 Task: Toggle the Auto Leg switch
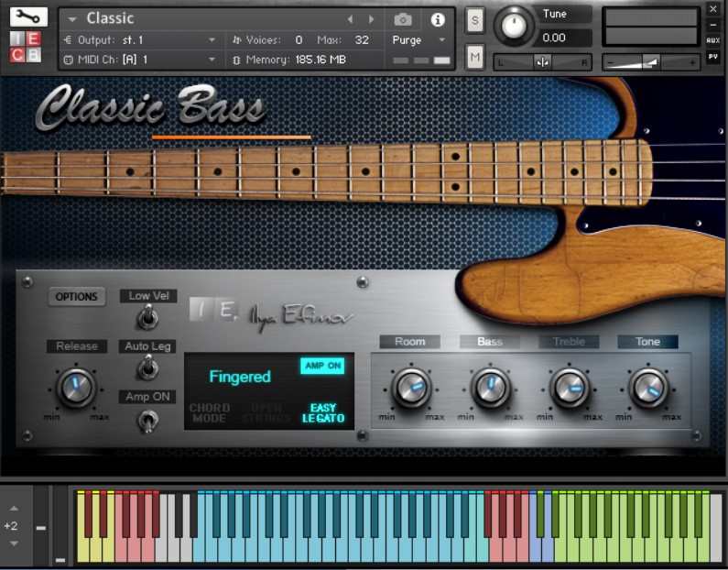click(147, 367)
